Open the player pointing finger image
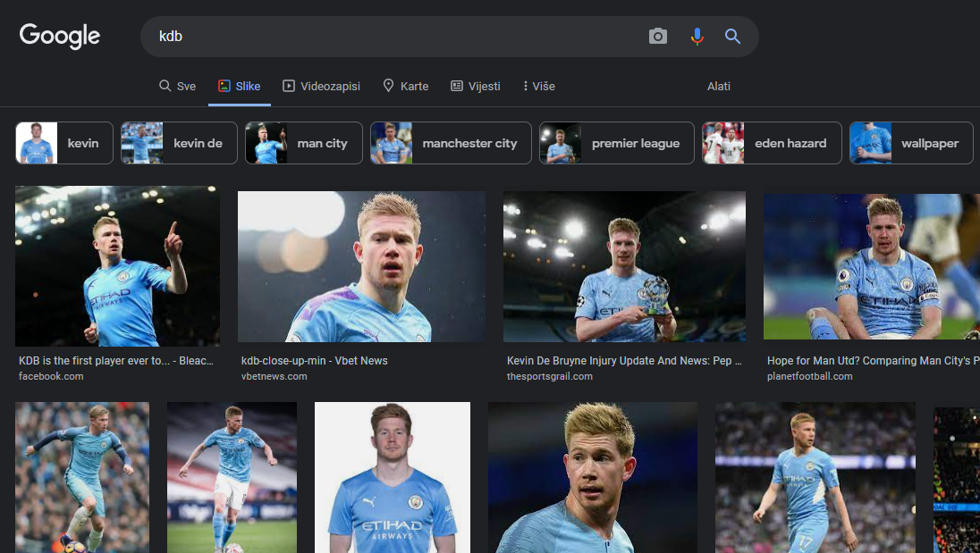The image size is (980, 553). 117,266
